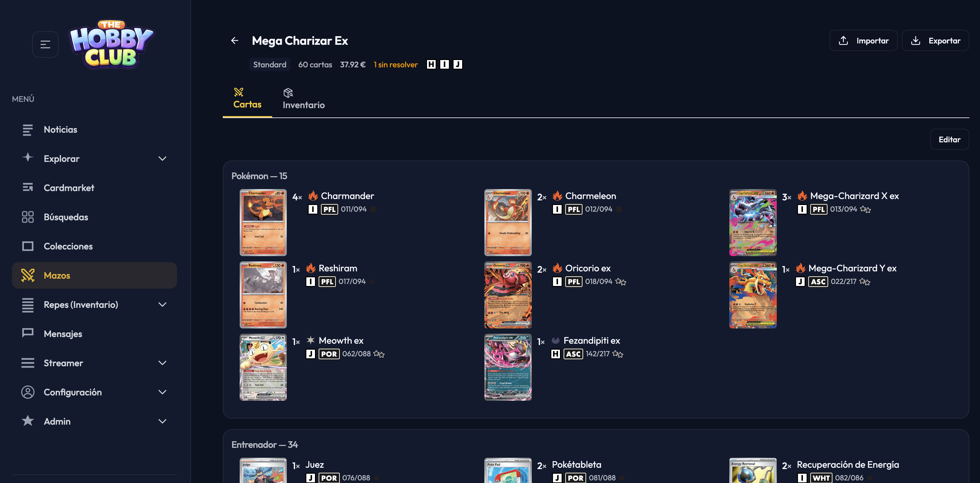Image resolution: width=980 pixels, height=483 pixels.
Task: Click the Recuperación de Energía card name
Action: coord(848,465)
